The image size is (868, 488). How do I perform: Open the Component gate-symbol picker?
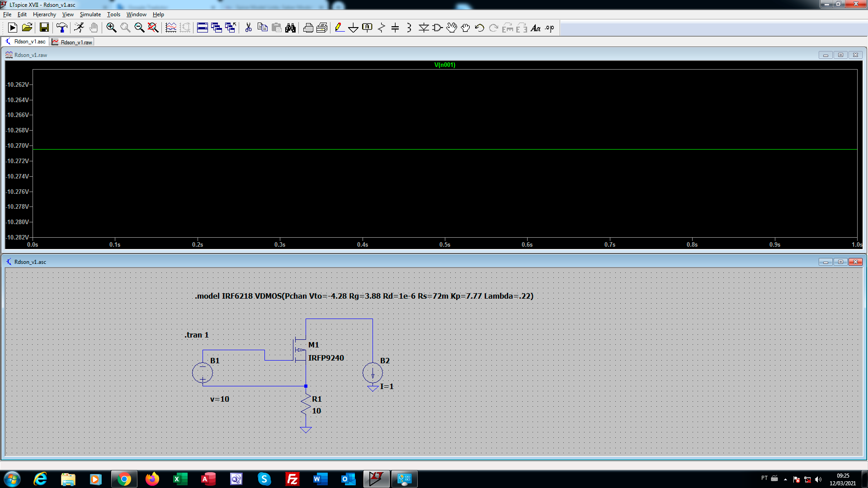coord(437,28)
